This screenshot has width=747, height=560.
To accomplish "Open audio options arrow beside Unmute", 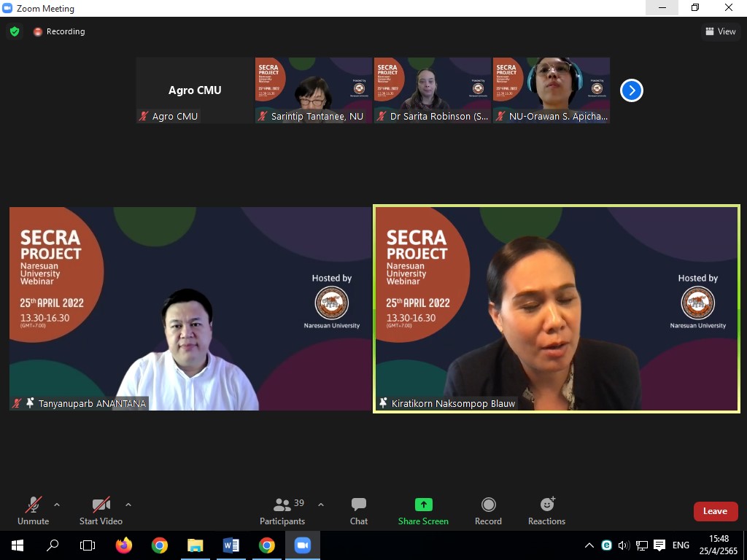I will [57, 505].
